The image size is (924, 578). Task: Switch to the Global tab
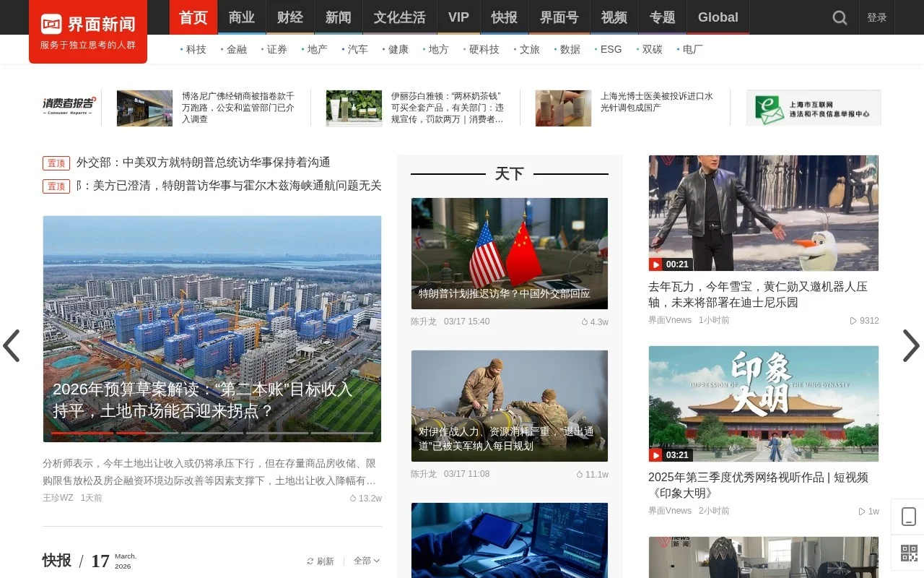coord(718,17)
